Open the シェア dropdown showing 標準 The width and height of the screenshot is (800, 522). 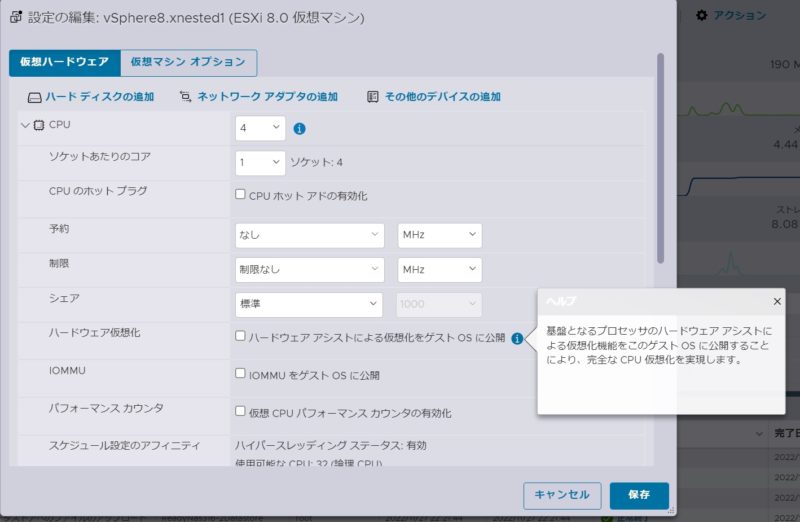(x=309, y=305)
